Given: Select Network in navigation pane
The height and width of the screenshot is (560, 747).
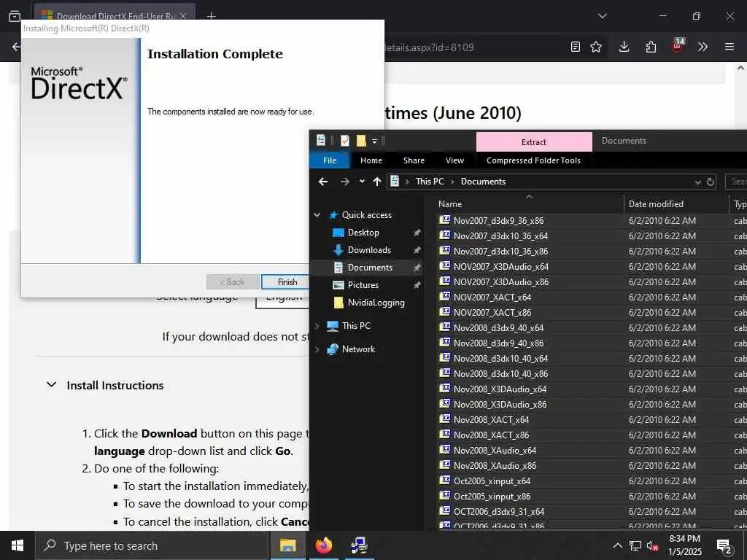Looking at the screenshot, I should click(358, 349).
